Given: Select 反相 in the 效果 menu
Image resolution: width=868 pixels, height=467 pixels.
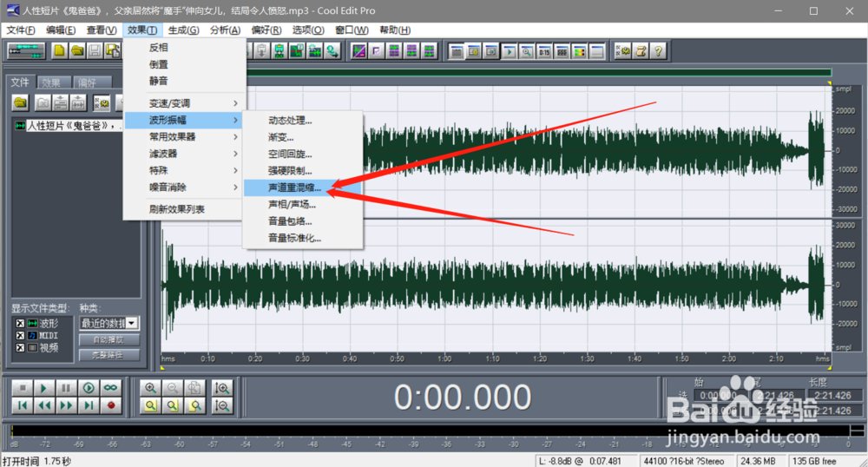Looking at the screenshot, I should click(x=185, y=48).
